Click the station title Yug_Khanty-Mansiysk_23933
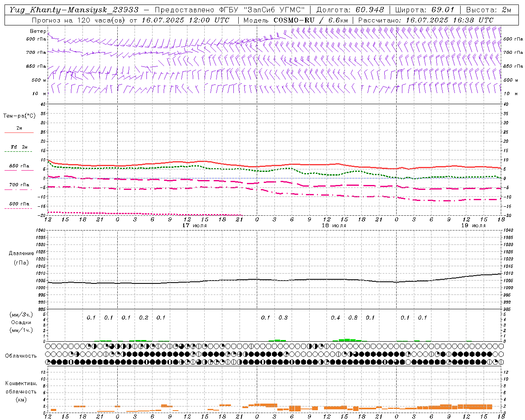 pos(74,10)
